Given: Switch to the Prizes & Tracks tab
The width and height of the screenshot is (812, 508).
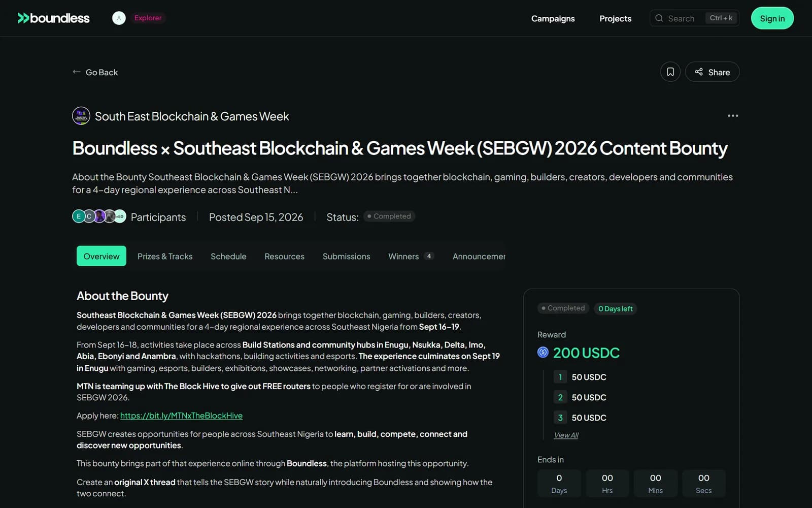Looking at the screenshot, I should click(165, 257).
